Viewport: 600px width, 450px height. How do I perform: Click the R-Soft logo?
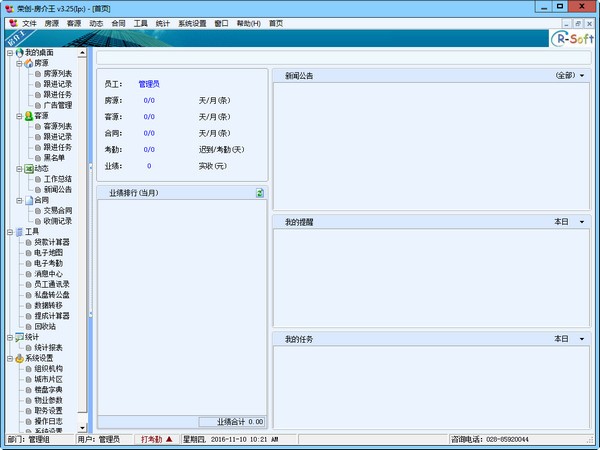pyautogui.click(x=573, y=38)
